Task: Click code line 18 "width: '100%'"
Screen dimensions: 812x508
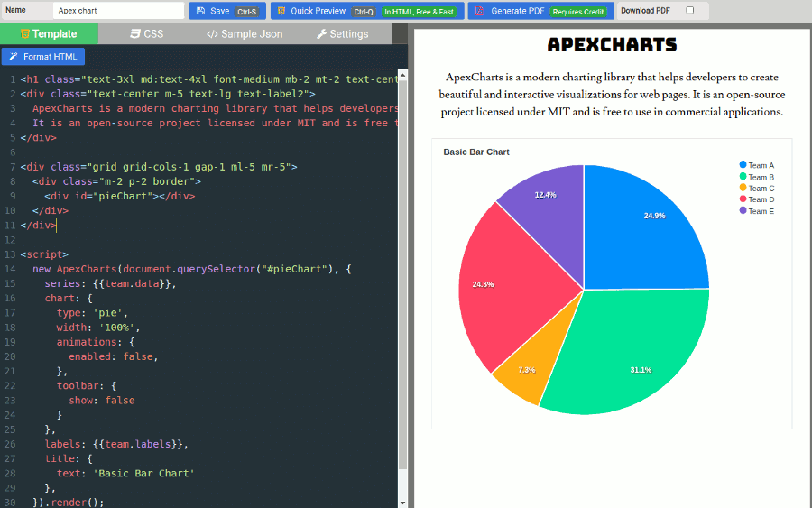Action: [x=98, y=328]
